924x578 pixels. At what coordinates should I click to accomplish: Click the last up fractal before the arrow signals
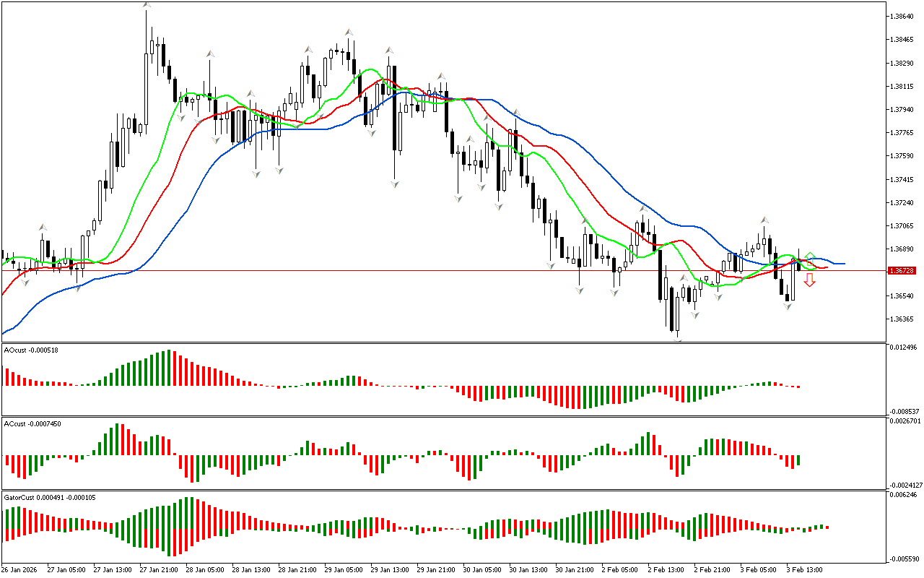click(x=763, y=220)
